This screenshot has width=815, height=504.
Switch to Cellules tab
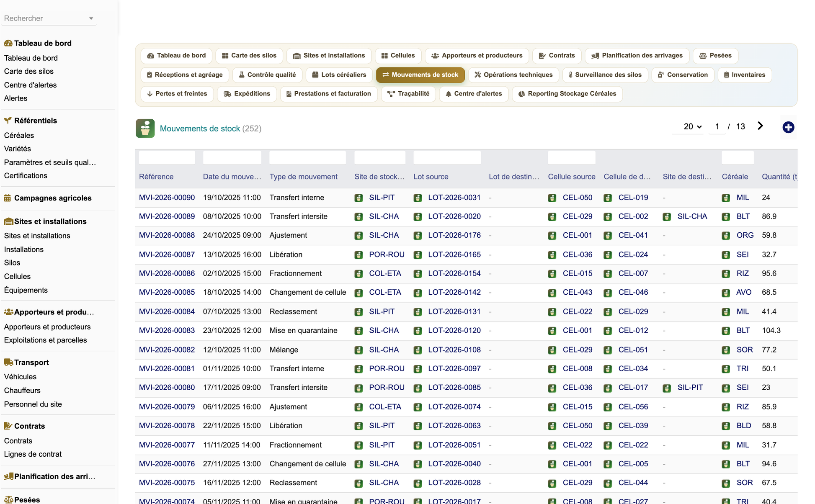coord(398,56)
